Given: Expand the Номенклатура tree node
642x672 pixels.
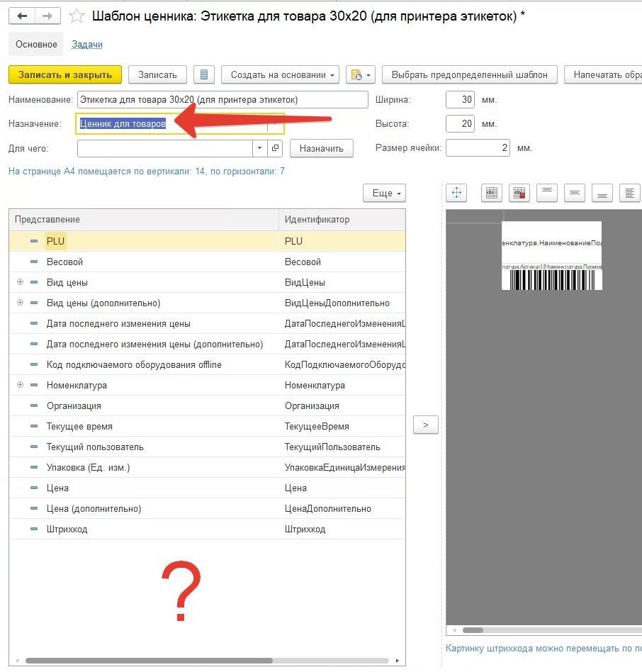Looking at the screenshot, I should coord(20,385).
